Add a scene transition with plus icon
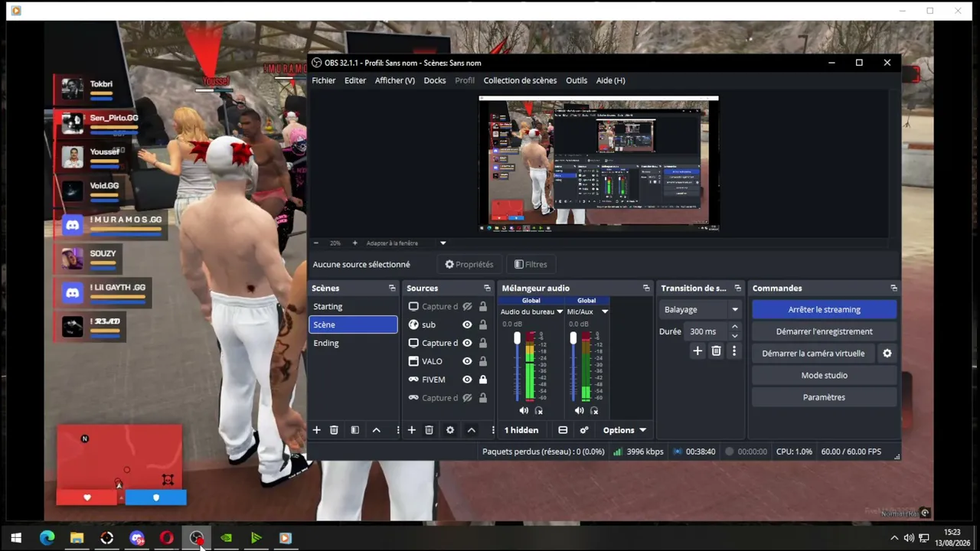This screenshot has width=980, height=551. [x=697, y=350]
